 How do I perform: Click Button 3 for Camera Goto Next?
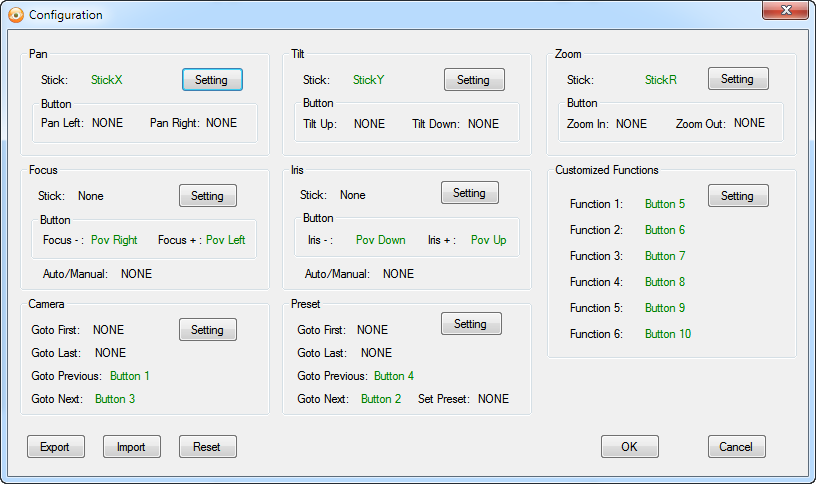pos(115,399)
